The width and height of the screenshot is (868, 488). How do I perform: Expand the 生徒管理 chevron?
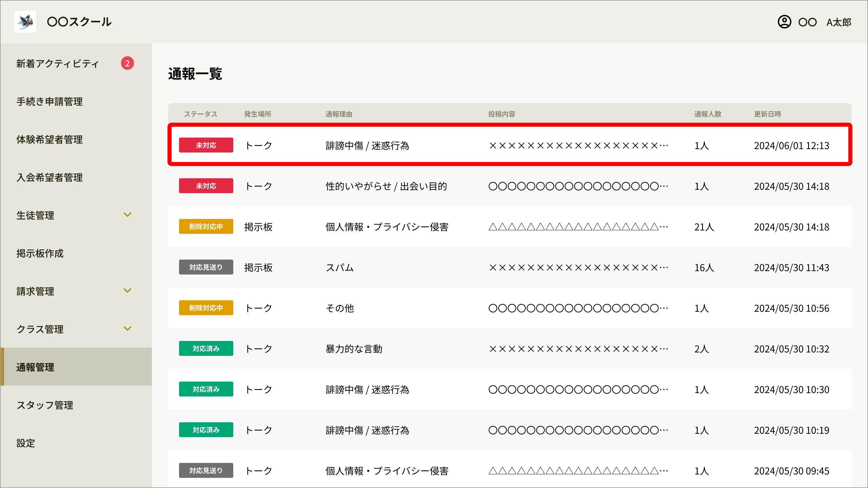point(127,215)
